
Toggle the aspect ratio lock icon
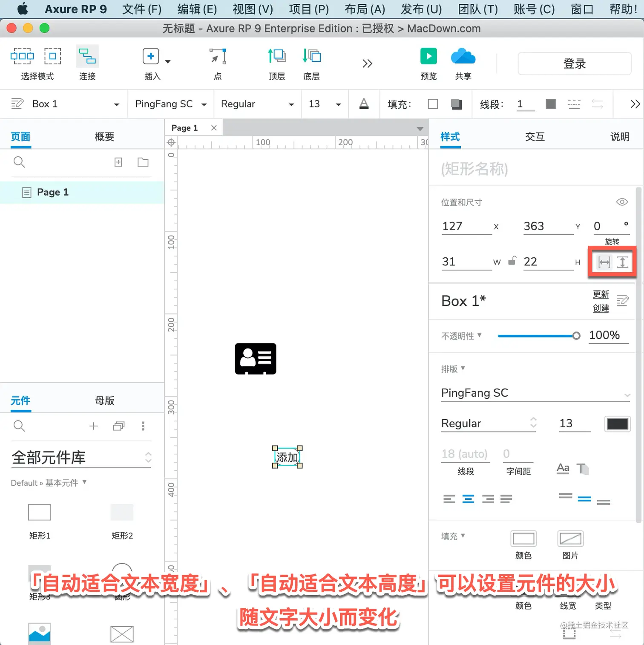(x=512, y=261)
